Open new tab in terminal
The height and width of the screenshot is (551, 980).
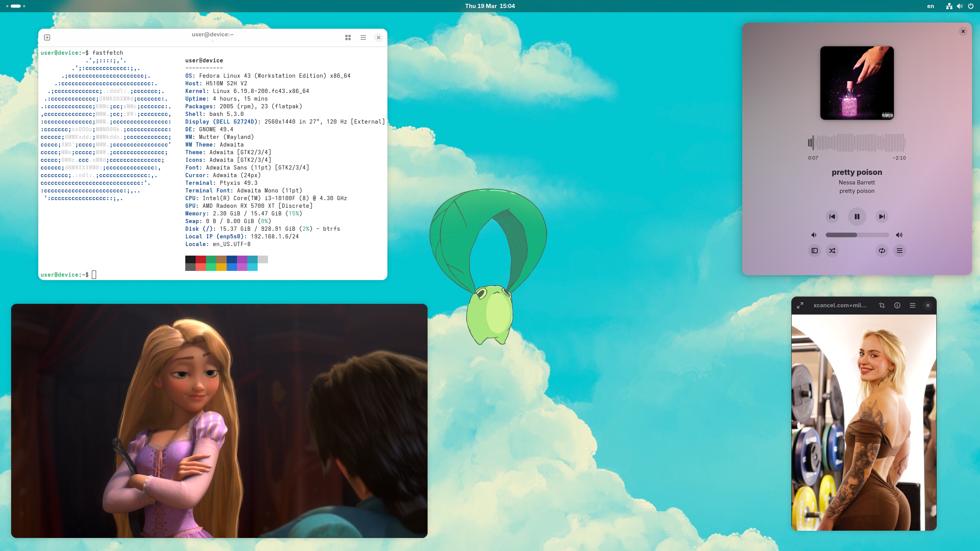(47, 37)
